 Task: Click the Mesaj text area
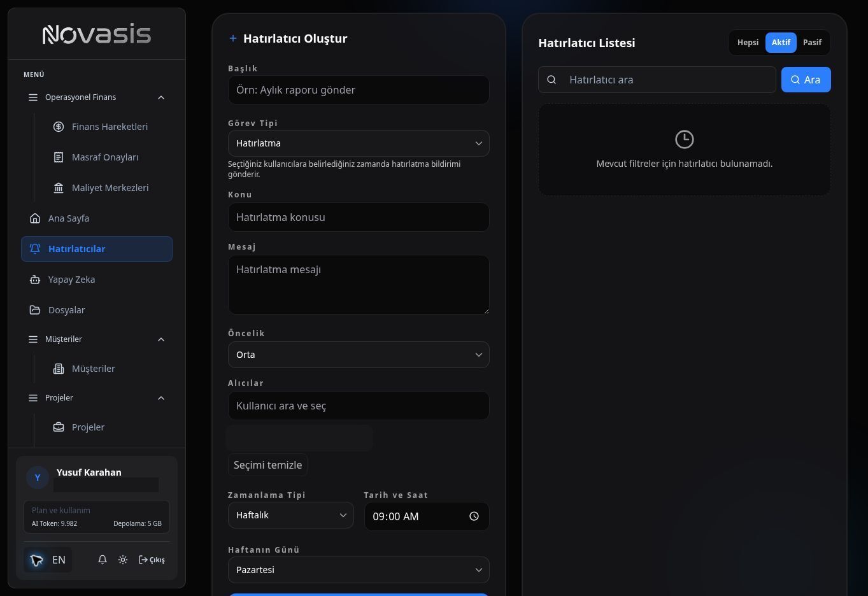pyautogui.click(x=359, y=285)
